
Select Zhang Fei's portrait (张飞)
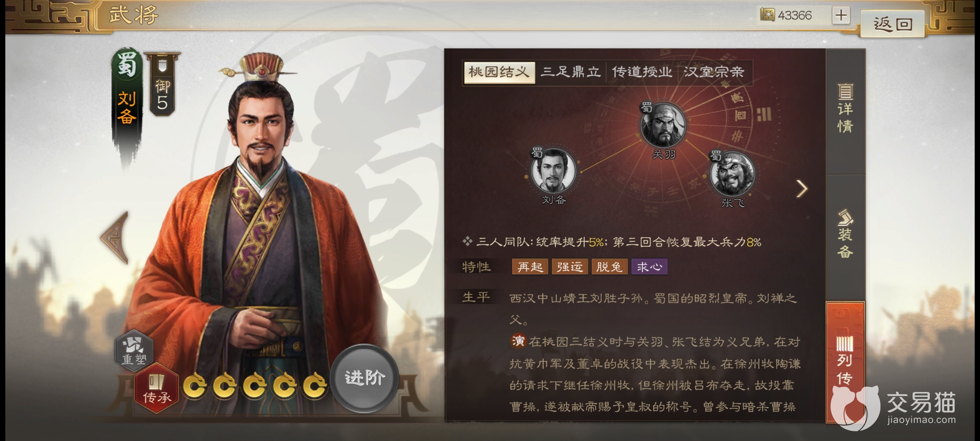click(x=733, y=174)
